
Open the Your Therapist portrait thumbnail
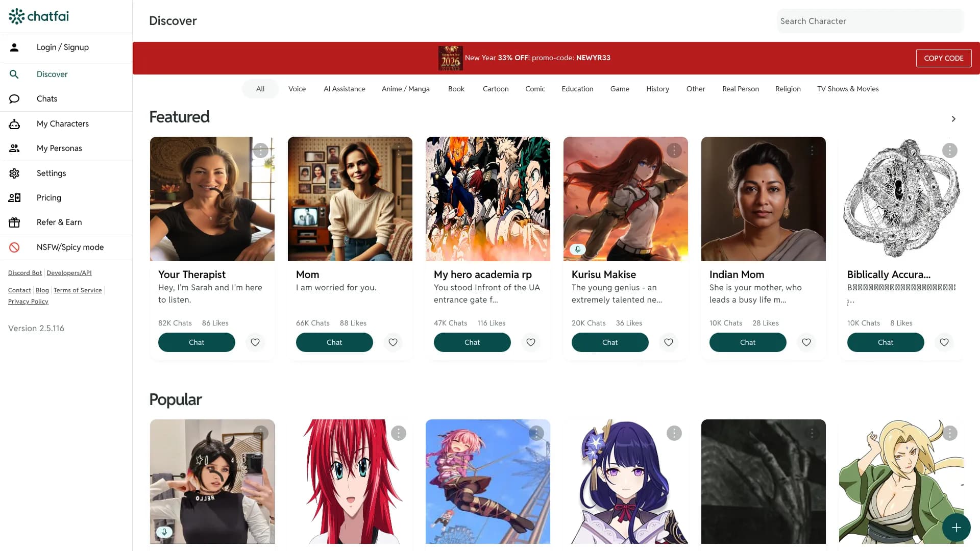(212, 199)
